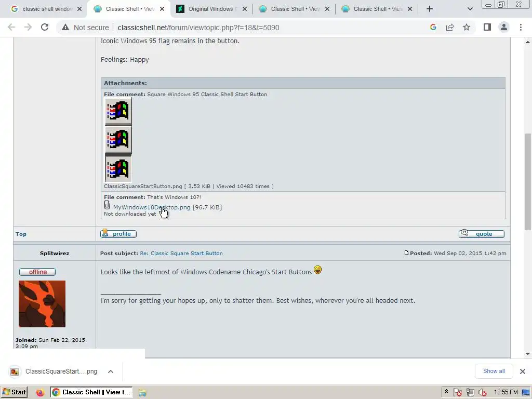Open Splitwirez user link
The image size is (532, 399).
click(55, 253)
